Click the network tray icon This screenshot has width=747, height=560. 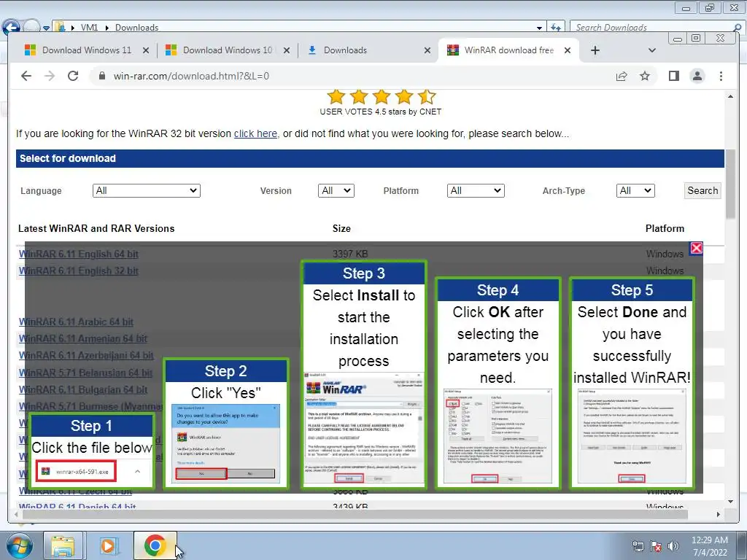click(638, 546)
